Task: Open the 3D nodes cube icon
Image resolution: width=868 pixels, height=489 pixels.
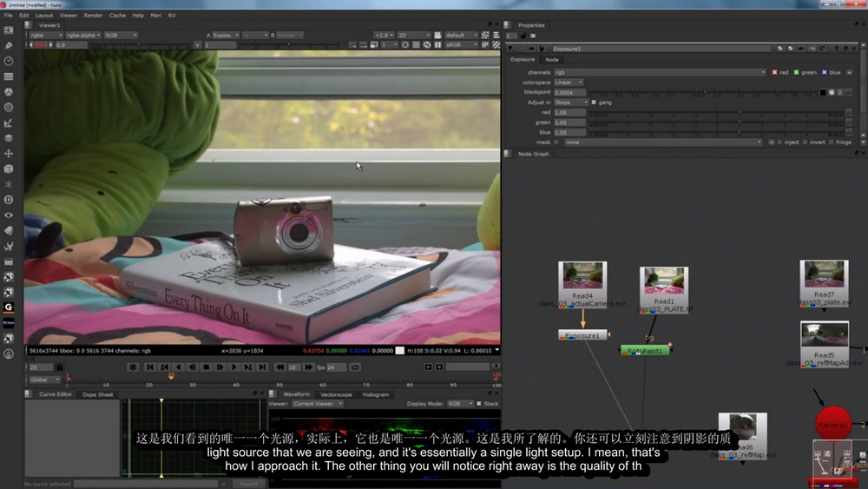Action: point(9,169)
